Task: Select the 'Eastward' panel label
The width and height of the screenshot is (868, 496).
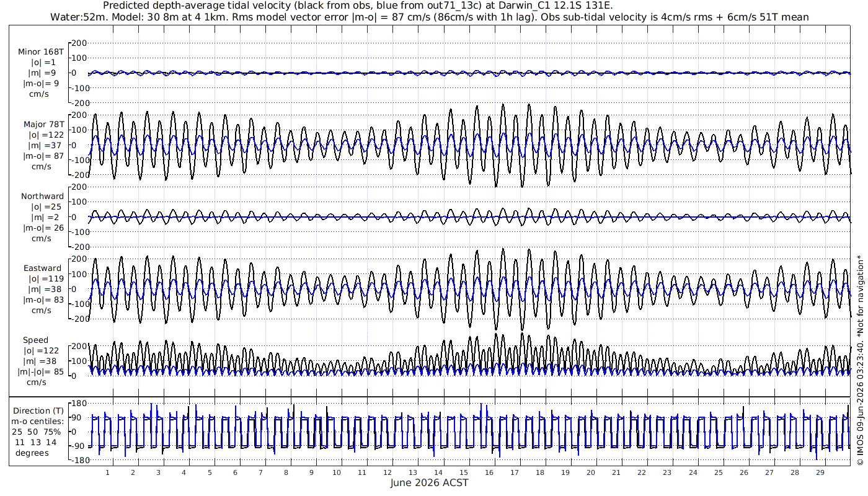Action: 43,268
